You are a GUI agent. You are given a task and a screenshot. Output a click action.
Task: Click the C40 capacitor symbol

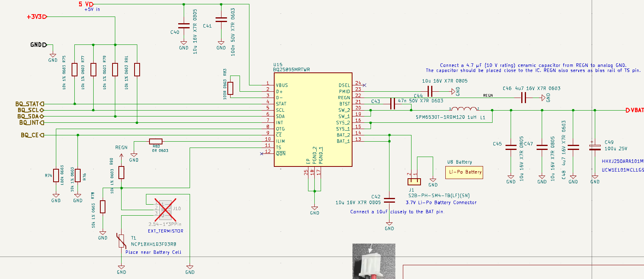click(184, 25)
